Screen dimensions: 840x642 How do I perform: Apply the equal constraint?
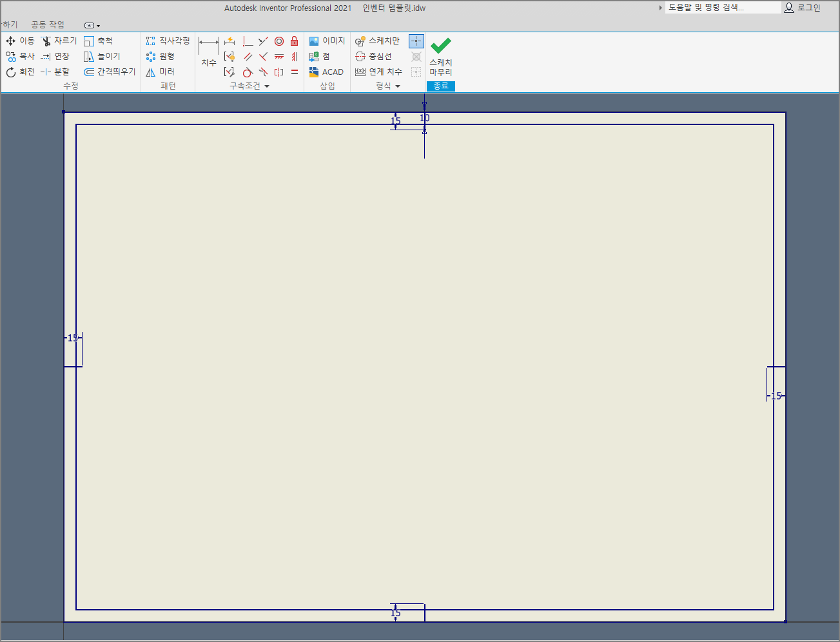[295, 72]
